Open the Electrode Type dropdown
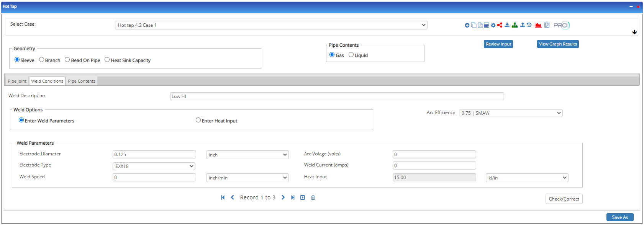 coord(154,166)
